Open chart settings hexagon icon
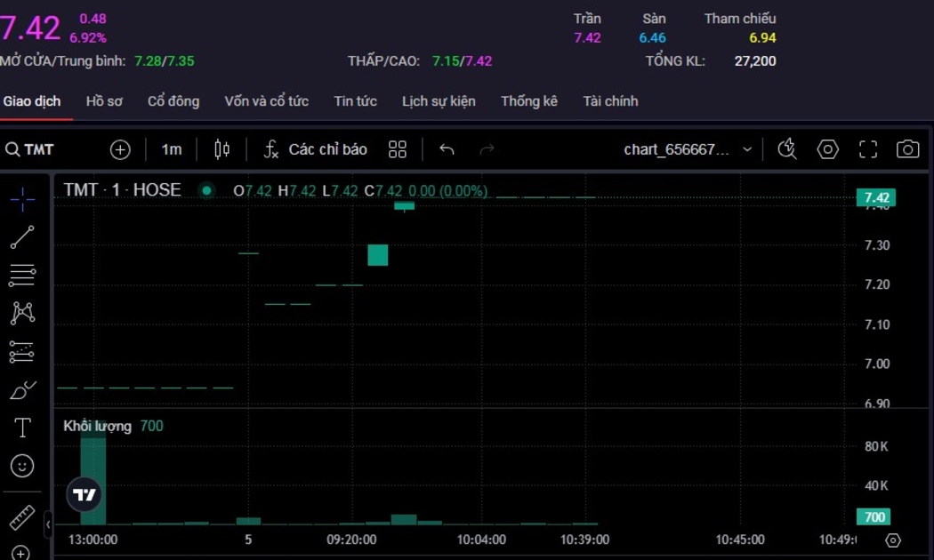This screenshot has height=560, width=934. pyautogui.click(x=828, y=149)
